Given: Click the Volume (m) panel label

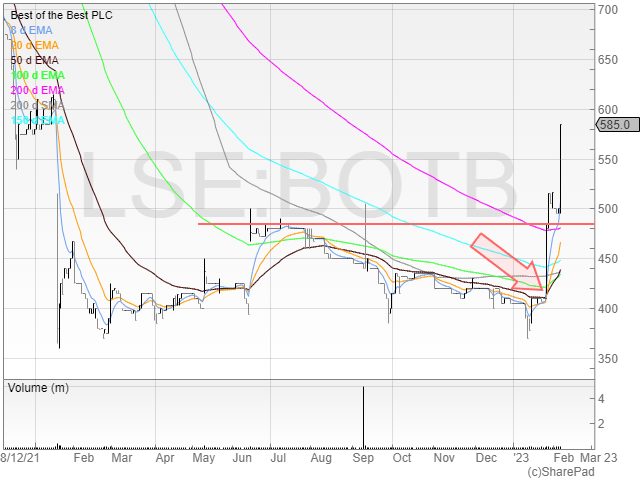Looking at the screenshot, I should point(38,388).
